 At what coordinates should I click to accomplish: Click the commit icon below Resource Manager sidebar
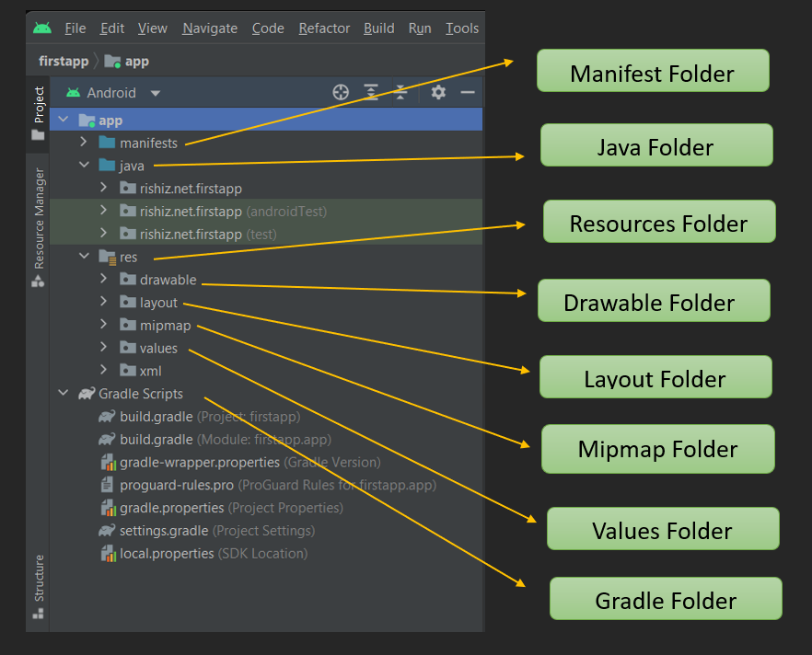point(37,281)
